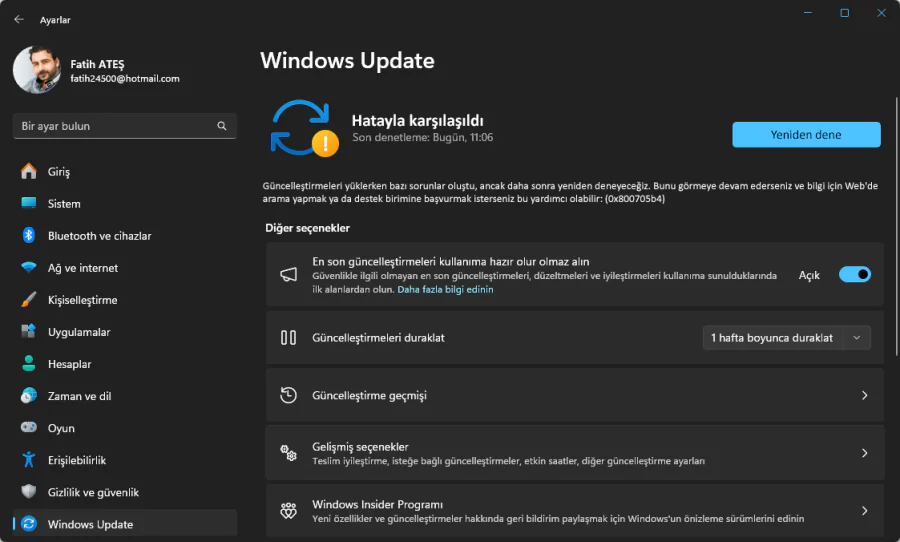The image size is (900, 542).
Task: Open Gizlilik ve güvenlik label
Action: tap(93, 493)
